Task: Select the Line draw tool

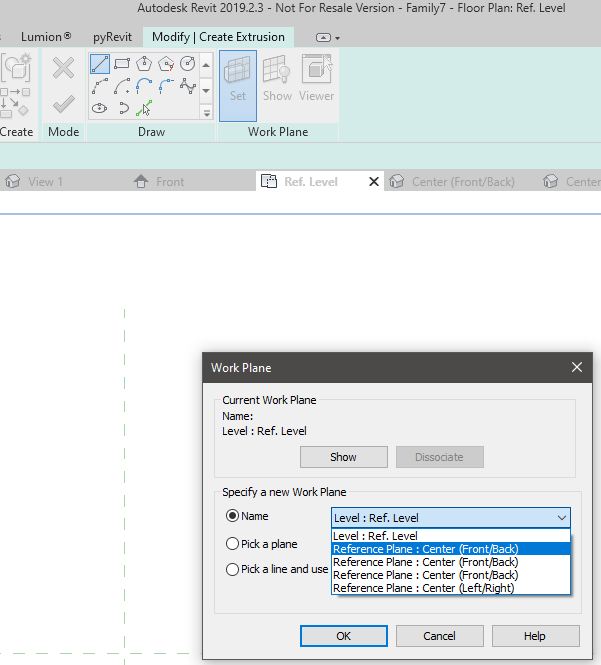Action: [x=100, y=64]
